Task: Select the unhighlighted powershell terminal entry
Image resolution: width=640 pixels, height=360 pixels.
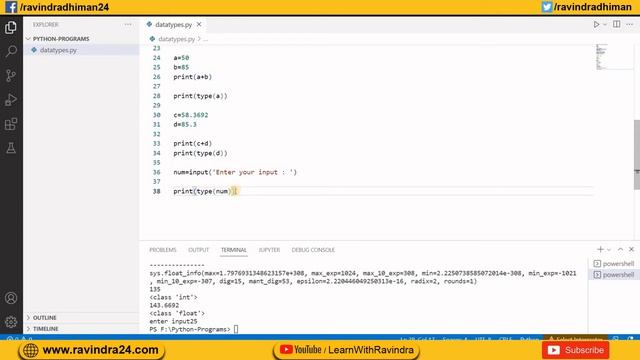Action: click(614, 264)
